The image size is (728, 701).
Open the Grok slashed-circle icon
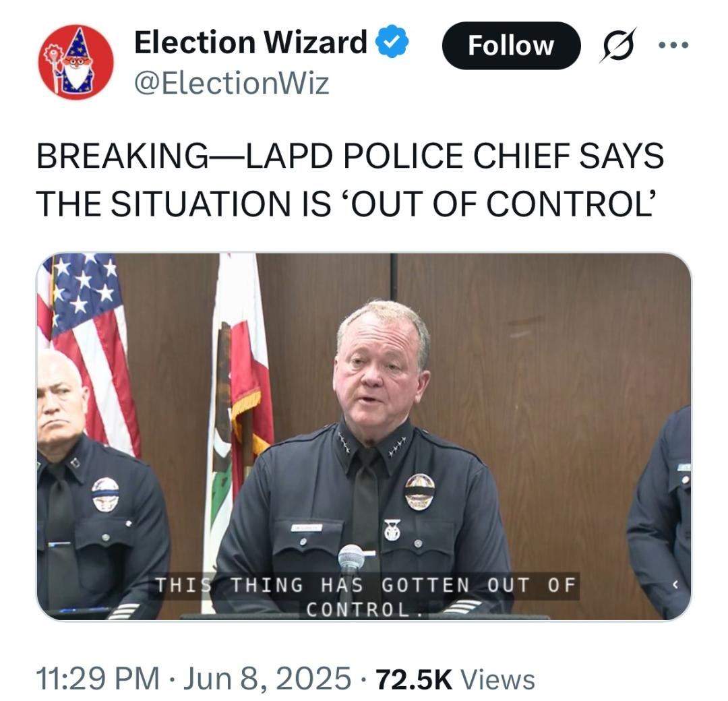point(618,45)
